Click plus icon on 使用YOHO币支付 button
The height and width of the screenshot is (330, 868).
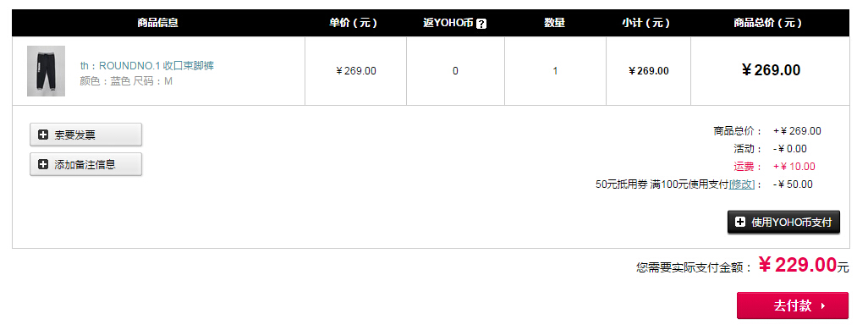point(740,222)
